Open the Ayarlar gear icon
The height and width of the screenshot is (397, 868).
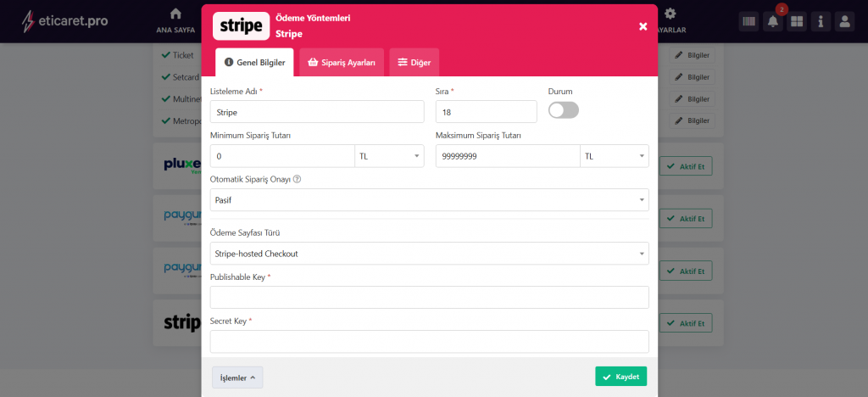click(x=670, y=14)
